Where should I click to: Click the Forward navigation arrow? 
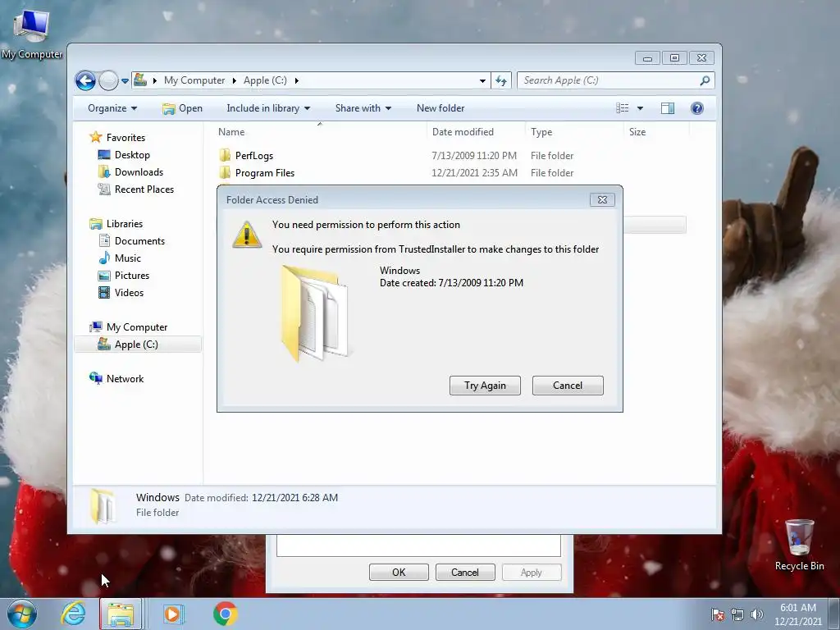[x=109, y=81]
